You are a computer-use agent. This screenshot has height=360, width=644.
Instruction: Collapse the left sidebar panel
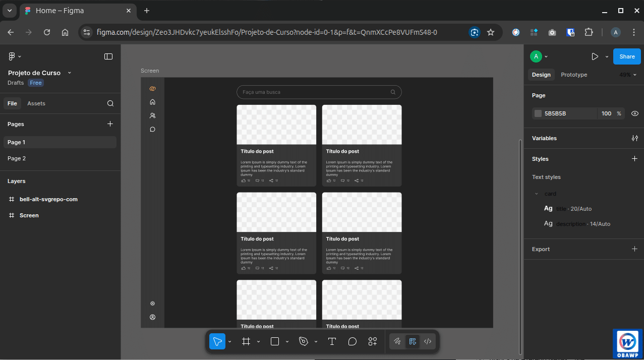point(108,56)
